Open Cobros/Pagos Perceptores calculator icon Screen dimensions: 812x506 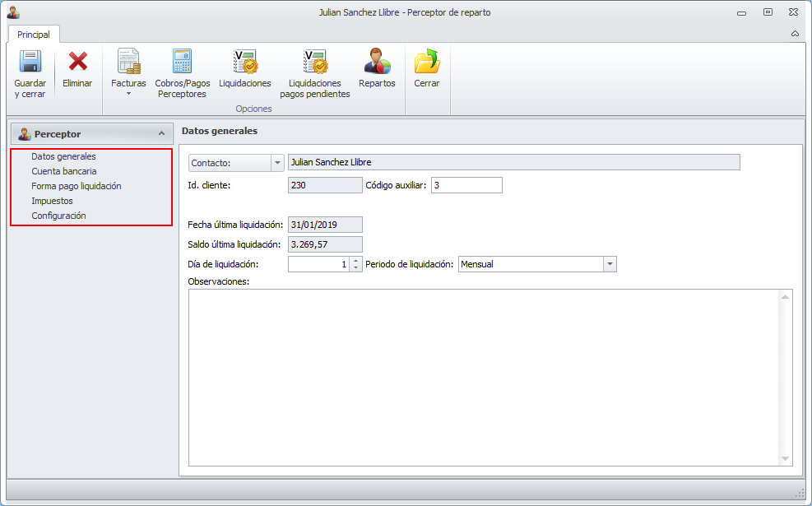[183, 61]
